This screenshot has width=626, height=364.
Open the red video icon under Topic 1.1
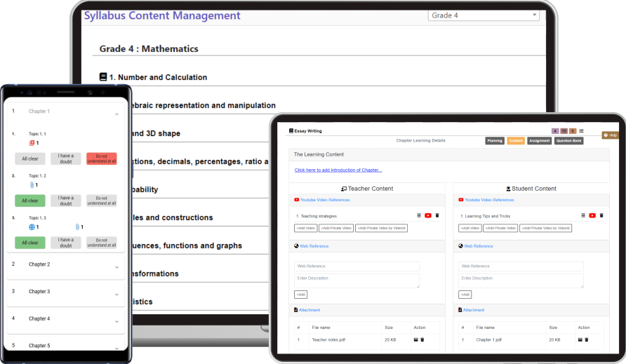pyautogui.click(x=32, y=143)
